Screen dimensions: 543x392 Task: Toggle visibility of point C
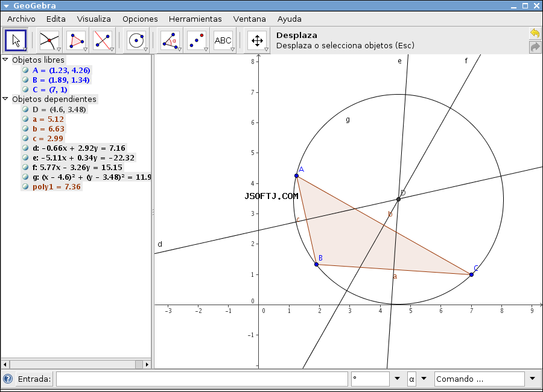pos(25,89)
